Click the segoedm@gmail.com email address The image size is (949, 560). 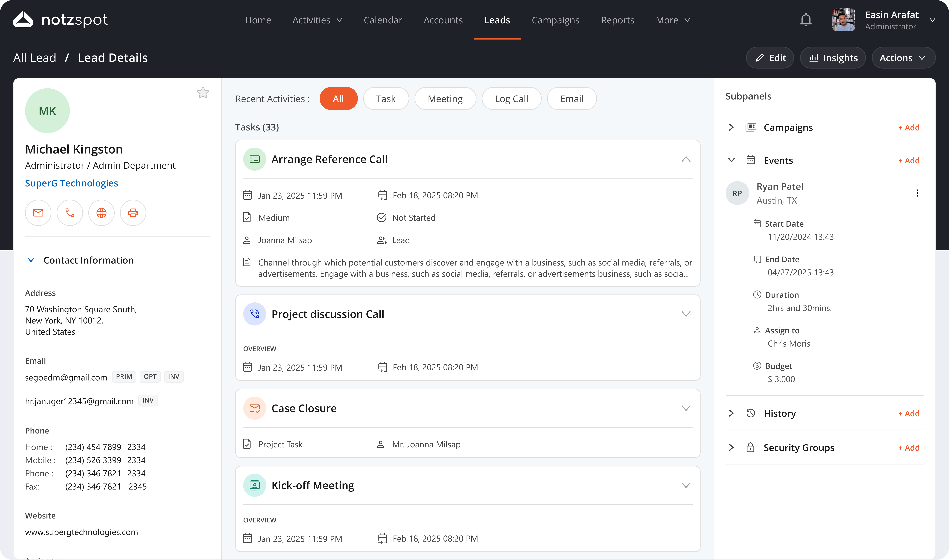coord(66,377)
